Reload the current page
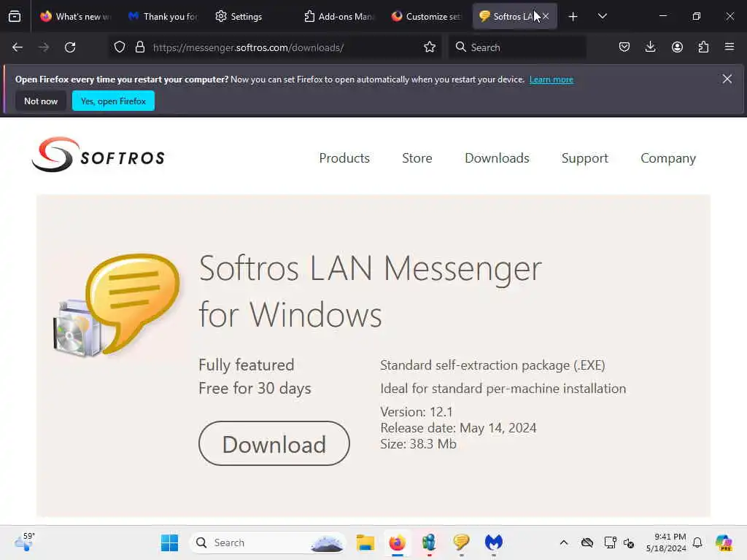Screen dimensions: 747x560 click(70, 47)
